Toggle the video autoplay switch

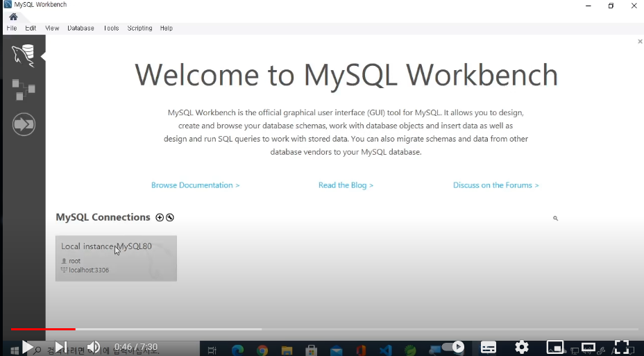tap(452, 348)
